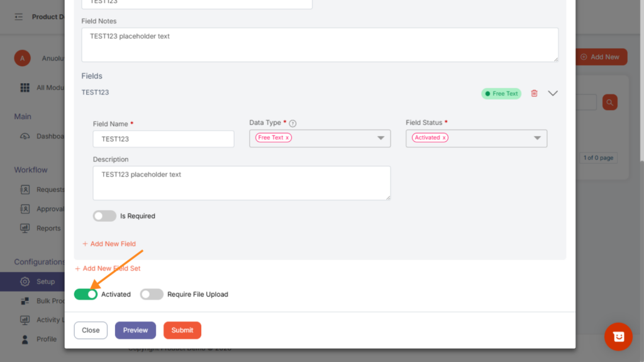Viewport: 644px width, 362px height.
Task: Click the Data Type help question icon
Action: coord(292,123)
